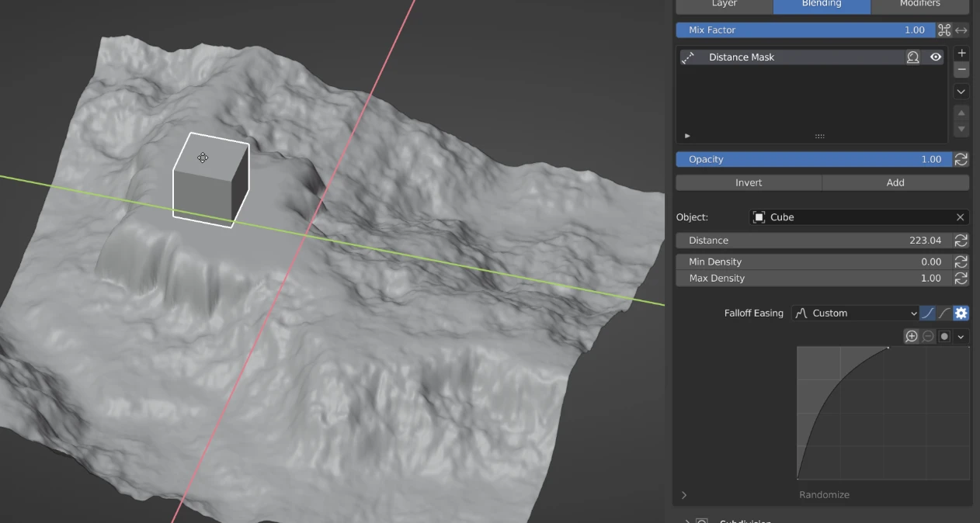Open the Falloff Easing Custom dropdown

[856, 313]
